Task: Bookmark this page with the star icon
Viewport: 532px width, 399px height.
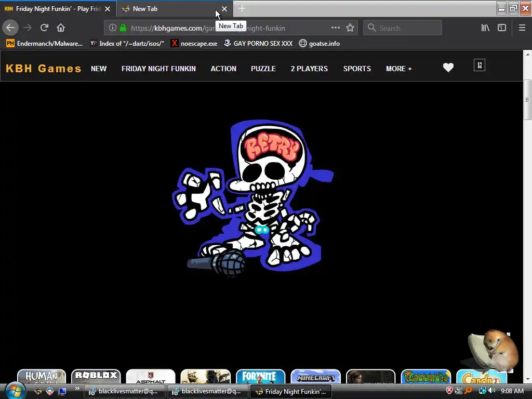Action: tap(350, 28)
